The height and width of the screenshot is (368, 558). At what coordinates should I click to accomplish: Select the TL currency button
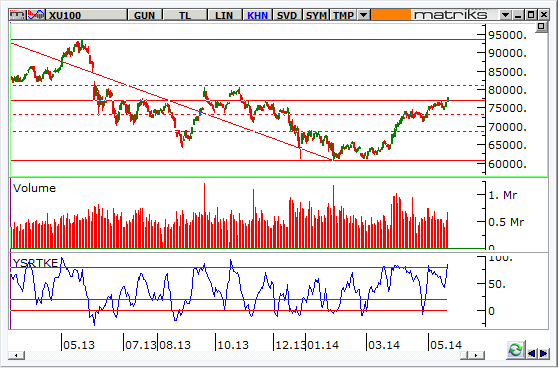click(x=185, y=15)
